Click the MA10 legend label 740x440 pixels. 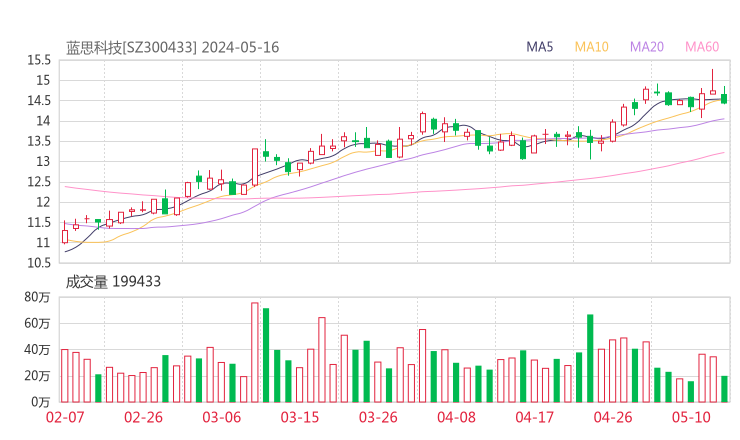click(591, 47)
